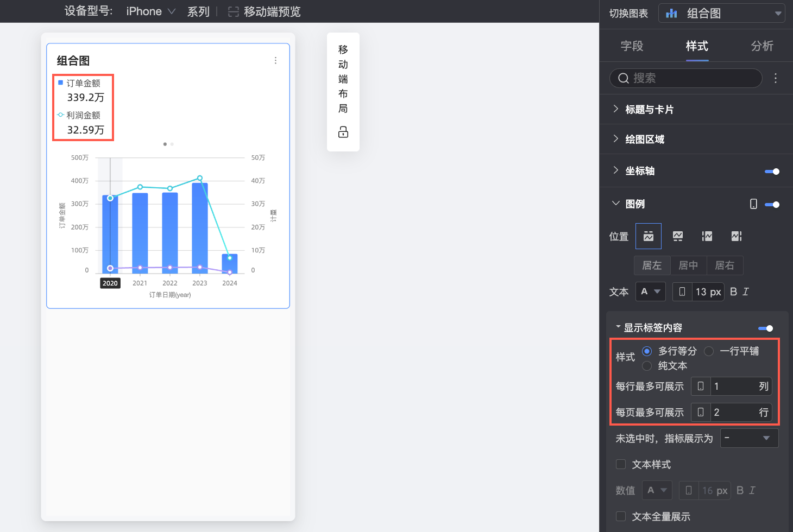The width and height of the screenshot is (793, 532).
Task: Toggle italic for legend 文本
Action: click(746, 292)
